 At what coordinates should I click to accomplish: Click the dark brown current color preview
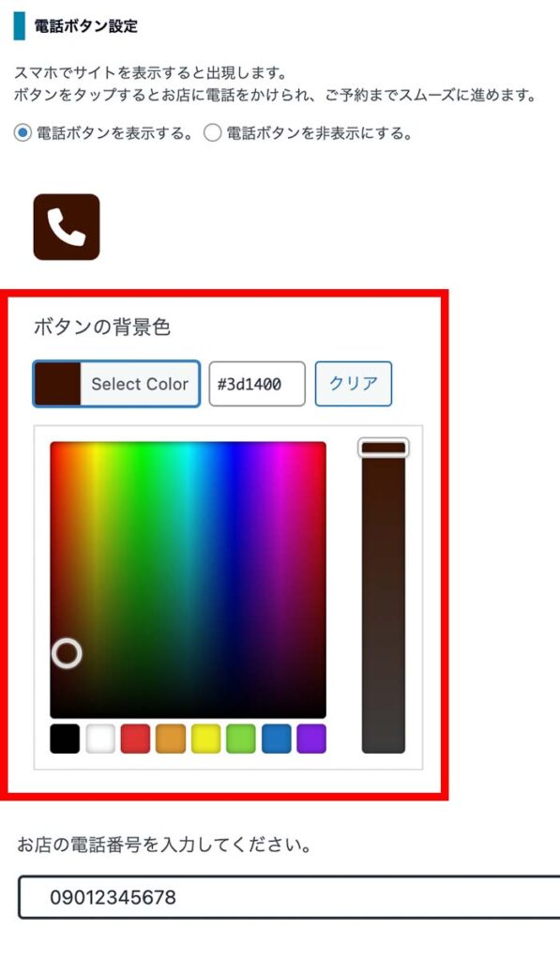[57, 384]
